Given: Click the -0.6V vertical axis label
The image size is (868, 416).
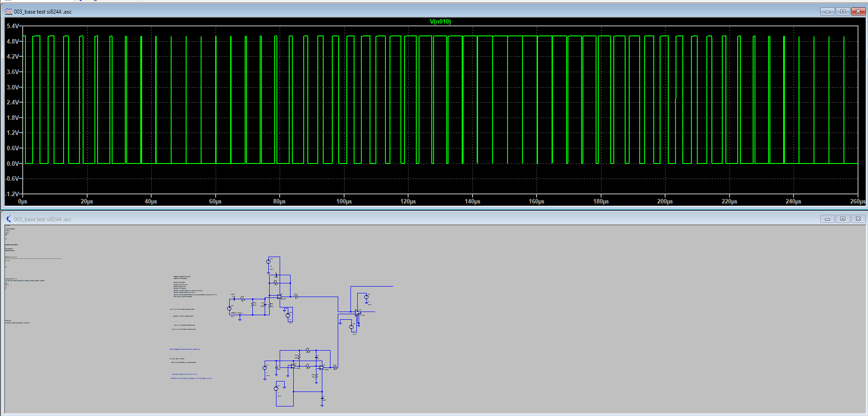Looking at the screenshot, I should tap(12, 178).
